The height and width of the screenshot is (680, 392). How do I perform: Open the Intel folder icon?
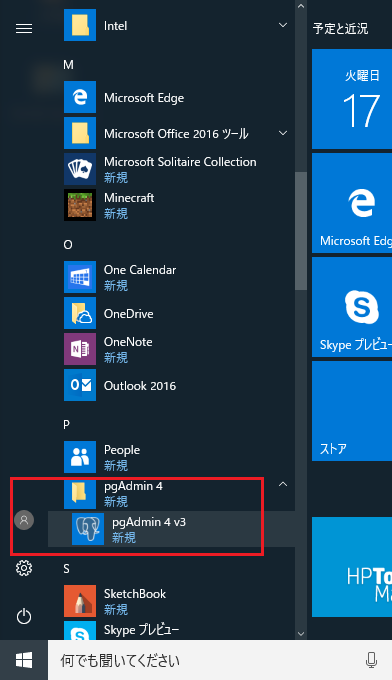point(80,25)
